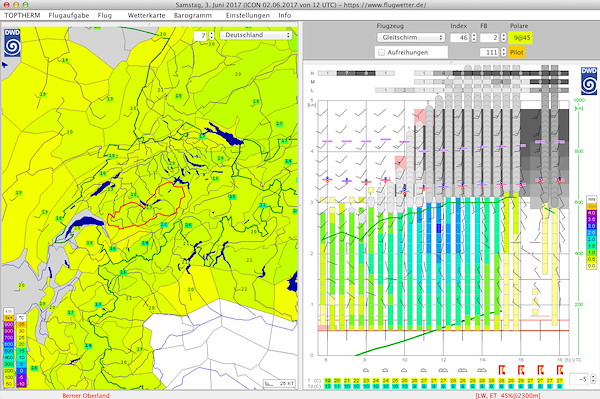Click the red windsock flag at 15 UTC
This screenshot has height=399, width=600.
pos(502,370)
